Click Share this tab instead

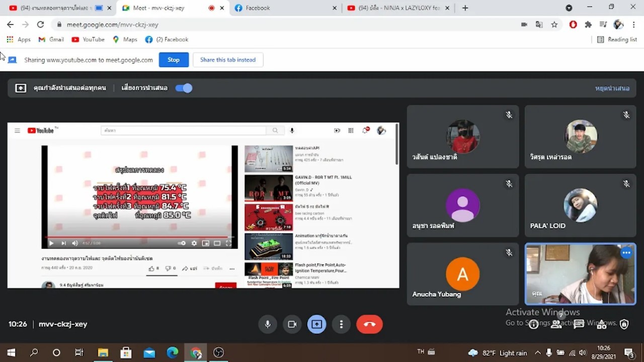(227, 60)
